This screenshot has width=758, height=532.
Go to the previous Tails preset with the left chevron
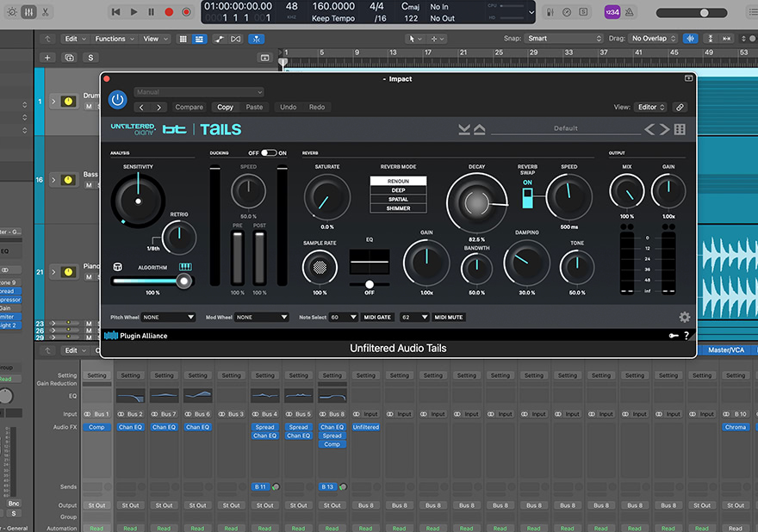point(649,129)
